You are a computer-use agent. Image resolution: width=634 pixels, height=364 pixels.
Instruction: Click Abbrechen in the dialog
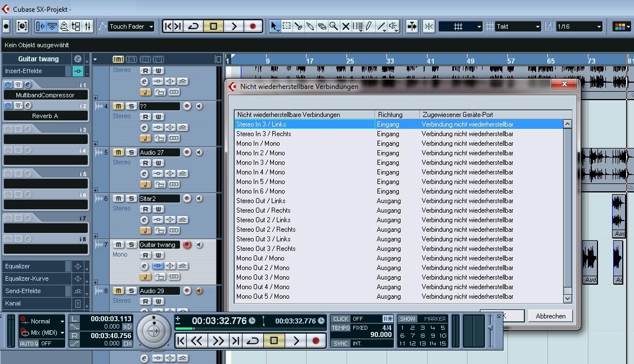pyautogui.click(x=550, y=316)
